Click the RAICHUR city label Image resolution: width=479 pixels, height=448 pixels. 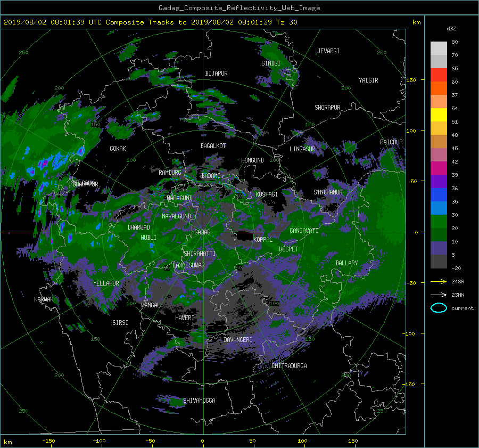tap(391, 142)
